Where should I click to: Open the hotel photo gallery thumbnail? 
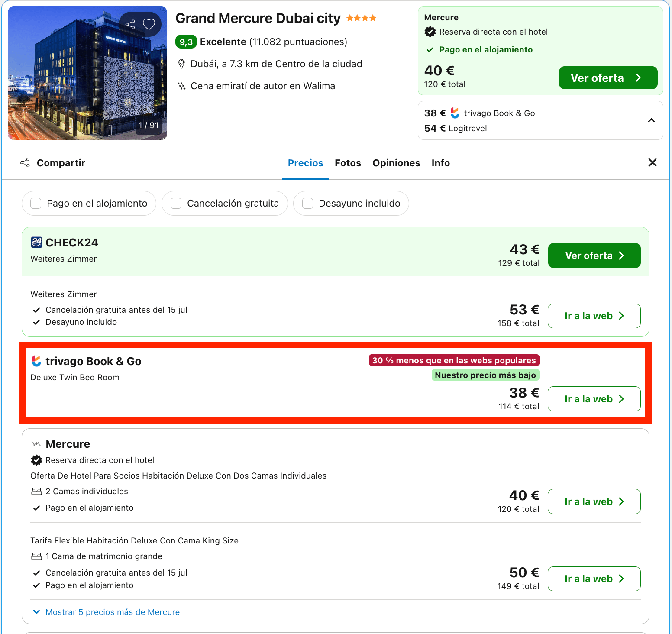87,73
